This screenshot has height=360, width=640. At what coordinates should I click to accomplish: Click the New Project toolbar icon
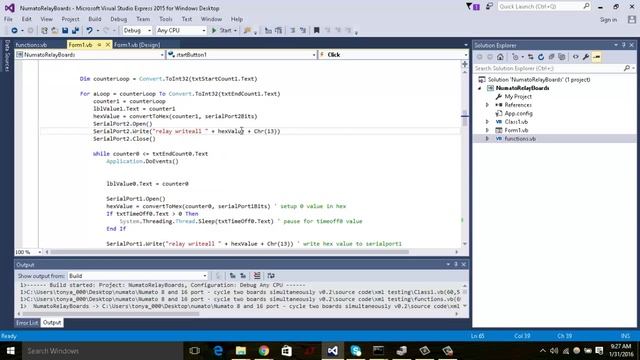coord(44,31)
